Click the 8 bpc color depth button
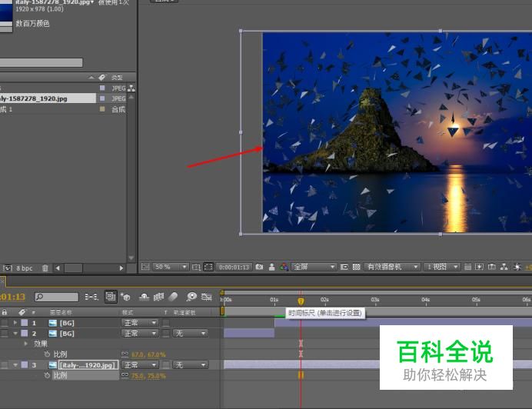The width and height of the screenshot is (532, 409). pos(25,268)
